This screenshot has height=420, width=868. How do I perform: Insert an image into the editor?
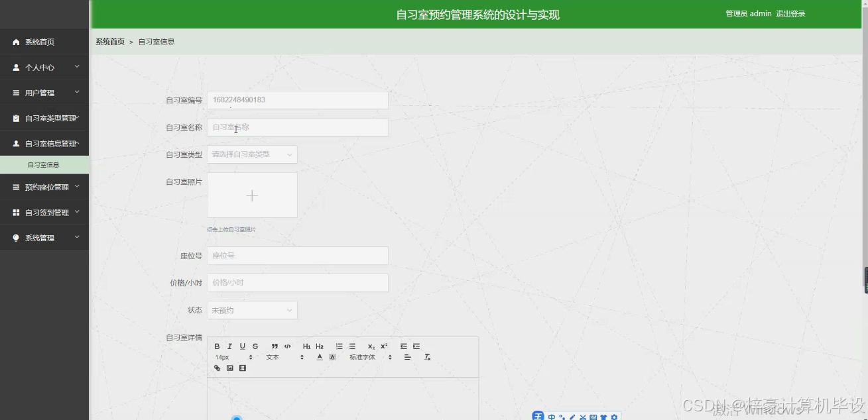click(x=229, y=368)
